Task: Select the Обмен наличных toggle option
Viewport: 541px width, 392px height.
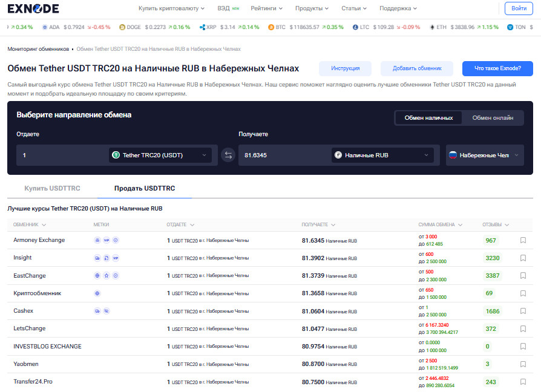Action: point(428,118)
